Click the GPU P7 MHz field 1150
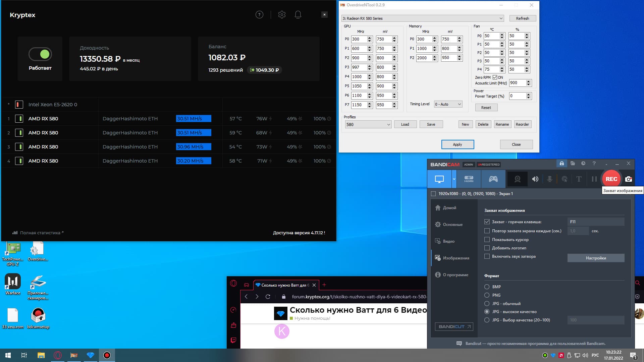 click(x=359, y=105)
